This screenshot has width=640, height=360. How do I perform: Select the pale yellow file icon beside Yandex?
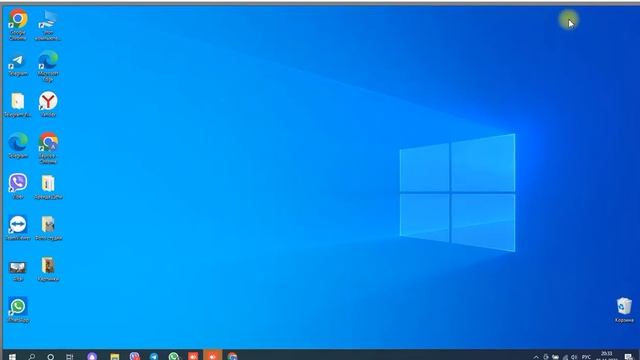pyautogui.click(x=18, y=105)
